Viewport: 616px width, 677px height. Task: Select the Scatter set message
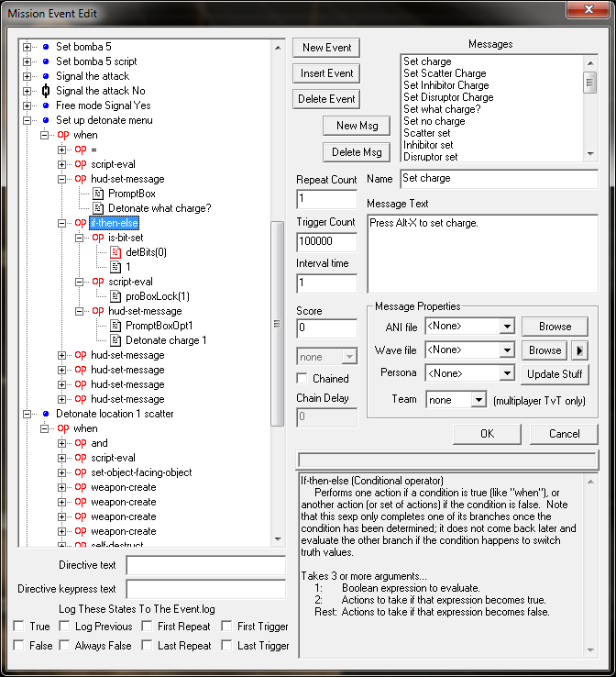[x=426, y=133]
